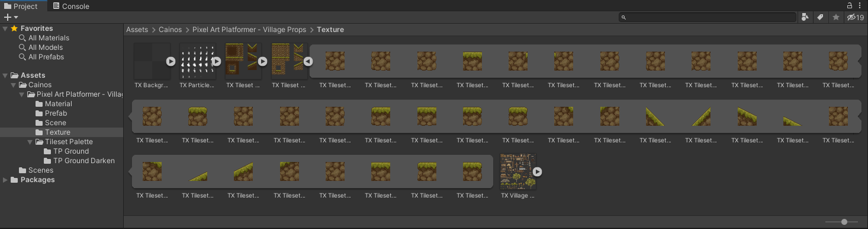Screen dimensions: 868x229
Task: Select the collapsed TX Tileset texture thumbnail
Action: (x=243, y=61)
